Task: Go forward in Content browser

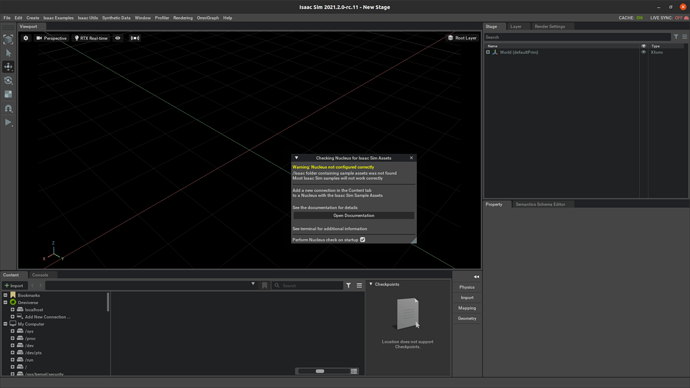Action: pyautogui.click(x=40, y=286)
